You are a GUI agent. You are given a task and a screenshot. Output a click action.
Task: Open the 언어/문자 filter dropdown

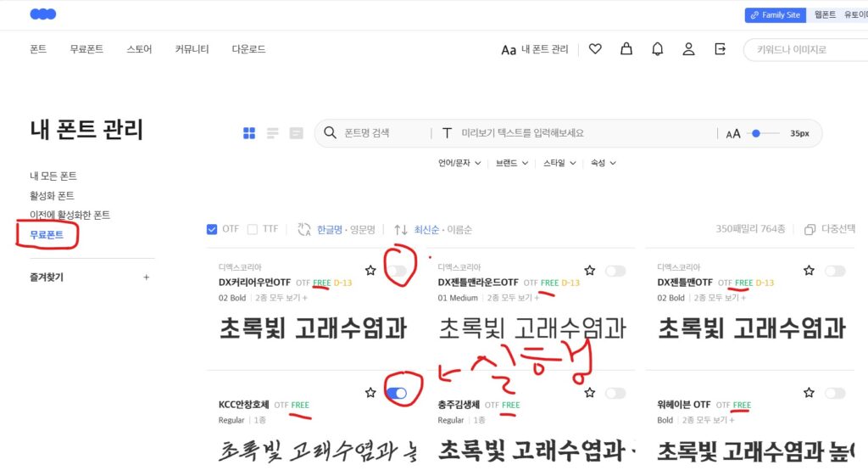coord(459,163)
